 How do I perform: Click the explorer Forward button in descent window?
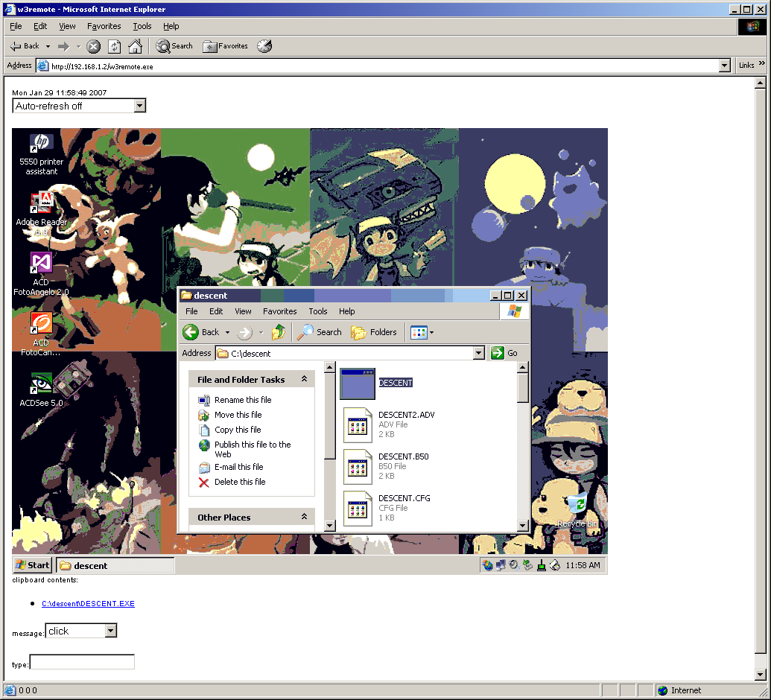[x=245, y=333]
